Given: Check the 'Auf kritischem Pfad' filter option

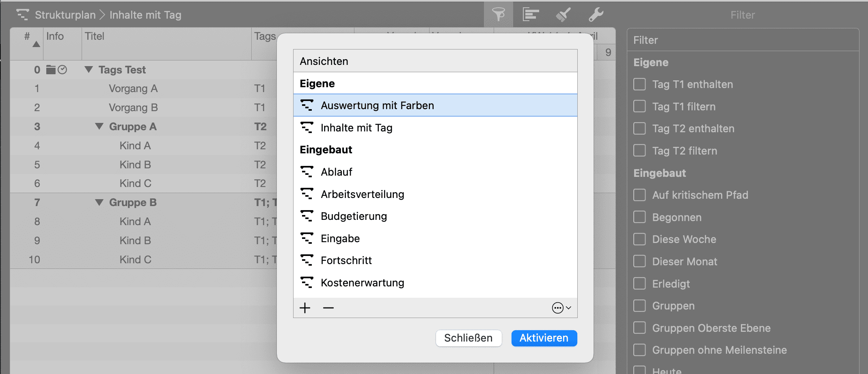Looking at the screenshot, I should [639, 195].
